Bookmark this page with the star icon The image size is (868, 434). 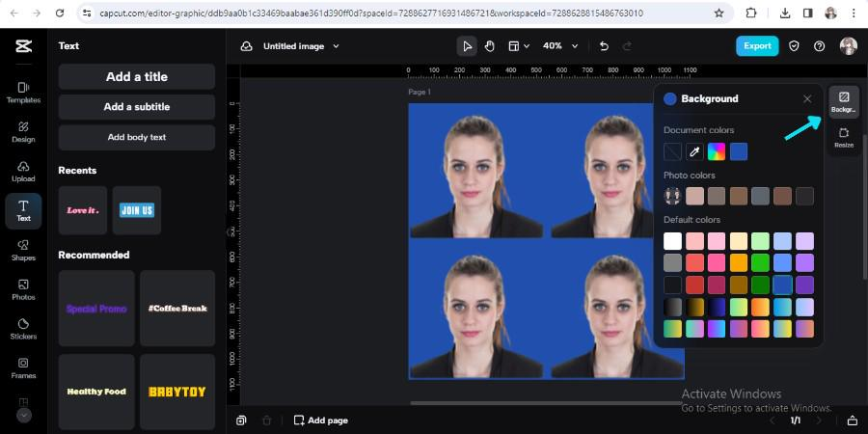pos(719,13)
